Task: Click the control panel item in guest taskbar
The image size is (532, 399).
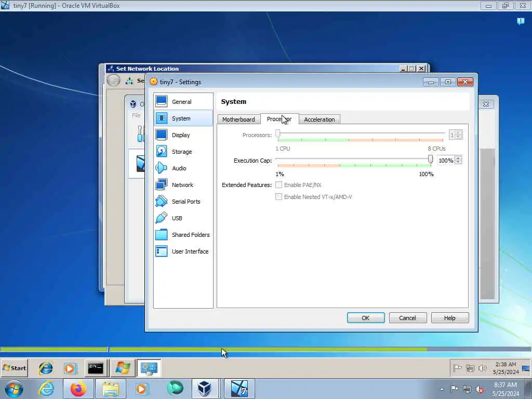Action: pos(149,368)
